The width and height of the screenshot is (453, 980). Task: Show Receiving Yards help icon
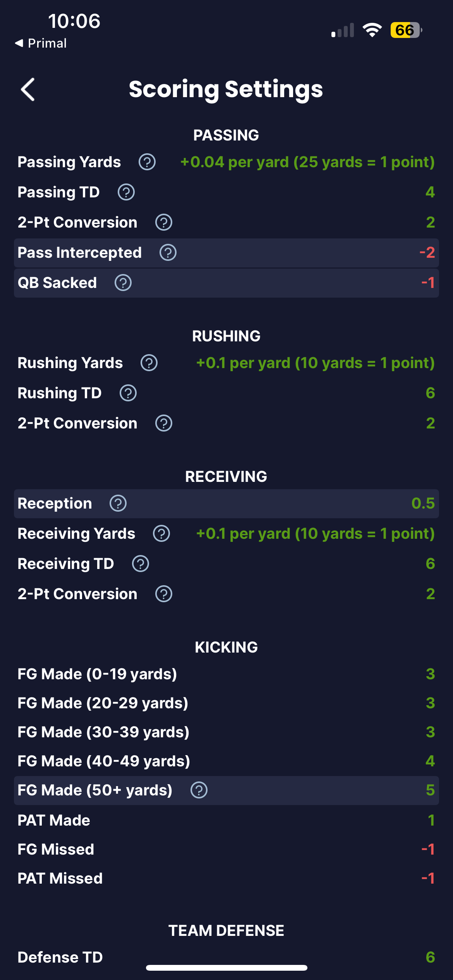tap(161, 533)
